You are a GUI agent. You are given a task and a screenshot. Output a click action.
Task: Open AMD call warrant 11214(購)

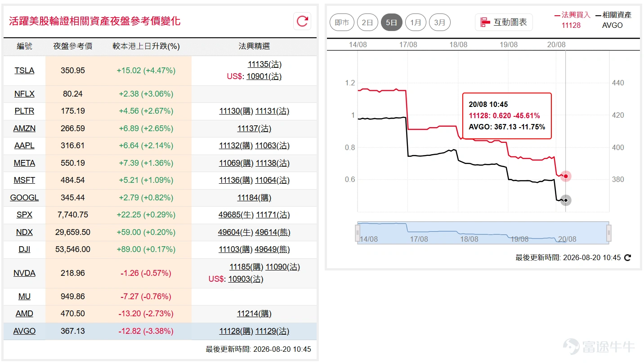pos(254,314)
